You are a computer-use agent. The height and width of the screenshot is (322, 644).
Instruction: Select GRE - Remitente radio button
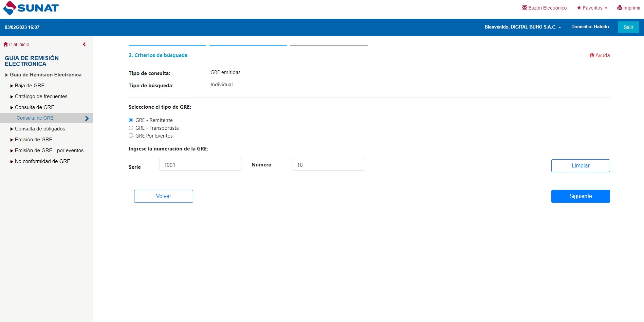(131, 120)
